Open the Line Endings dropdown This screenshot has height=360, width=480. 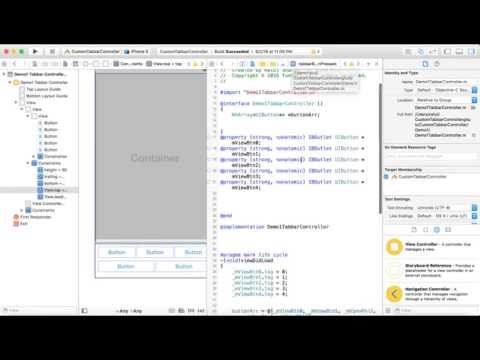click(x=446, y=216)
